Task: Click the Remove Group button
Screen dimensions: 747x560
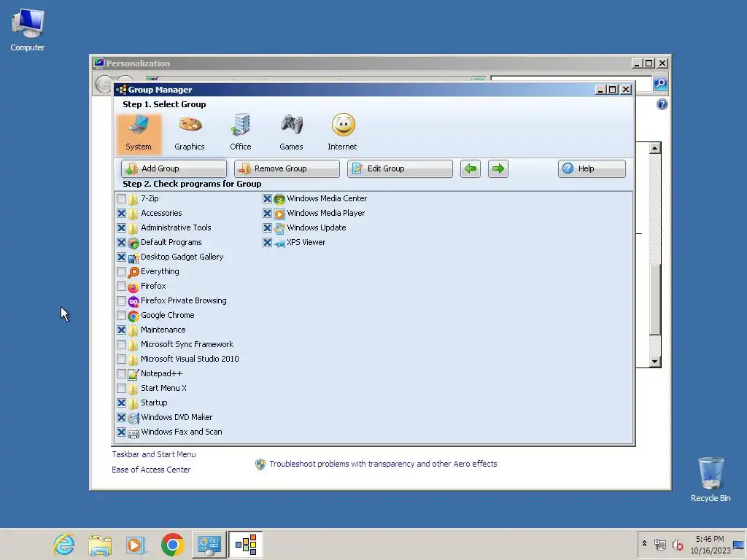Action: [x=287, y=168]
